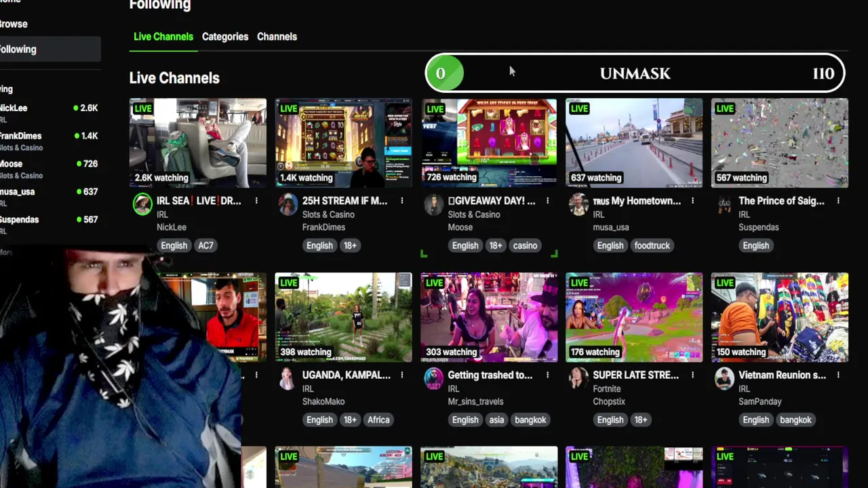Click the asia tag on Mr_sins_travels stream

coord(496,420)
